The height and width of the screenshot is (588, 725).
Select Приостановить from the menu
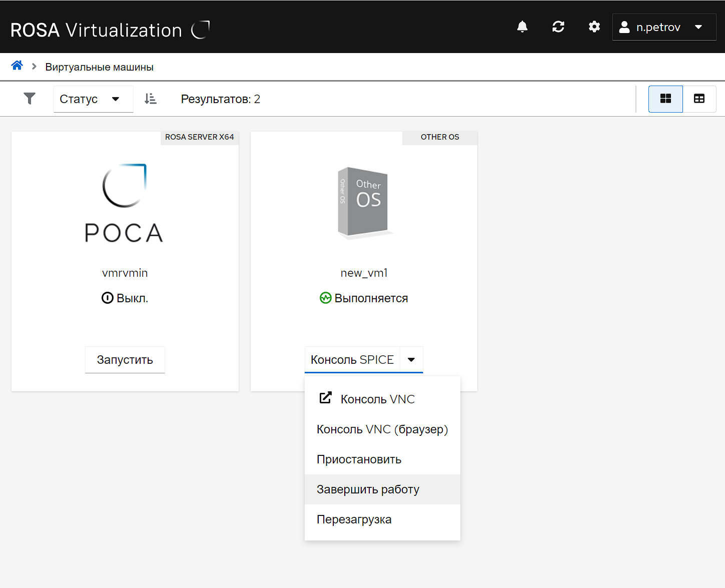tap(359, 459)
